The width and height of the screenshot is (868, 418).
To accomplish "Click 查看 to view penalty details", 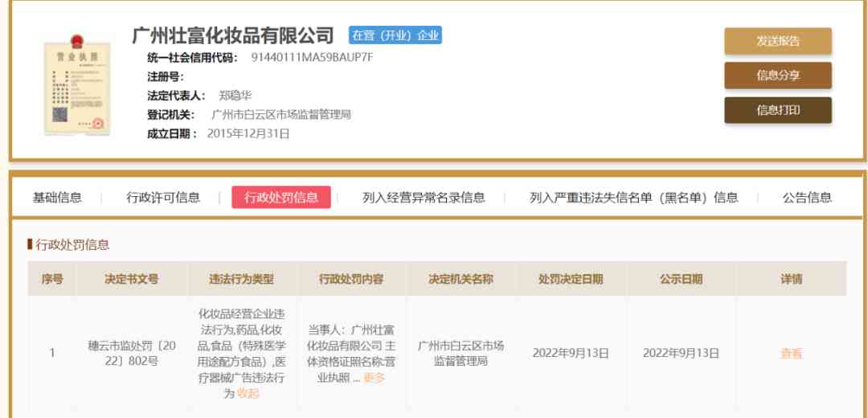I will pyautogui.click(x=791, y=353).
